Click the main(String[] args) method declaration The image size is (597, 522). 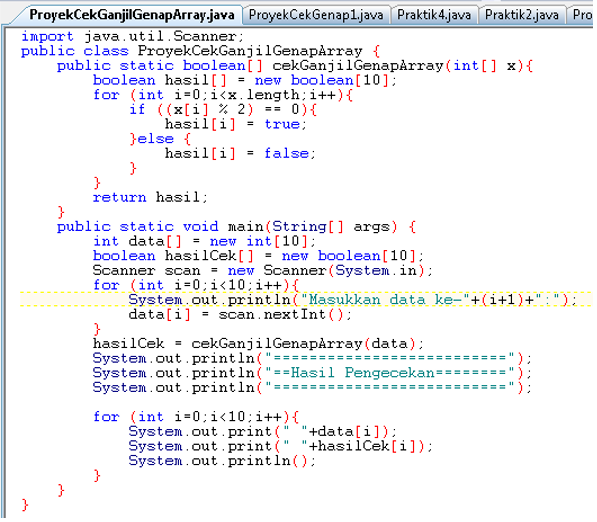[236, 227]
